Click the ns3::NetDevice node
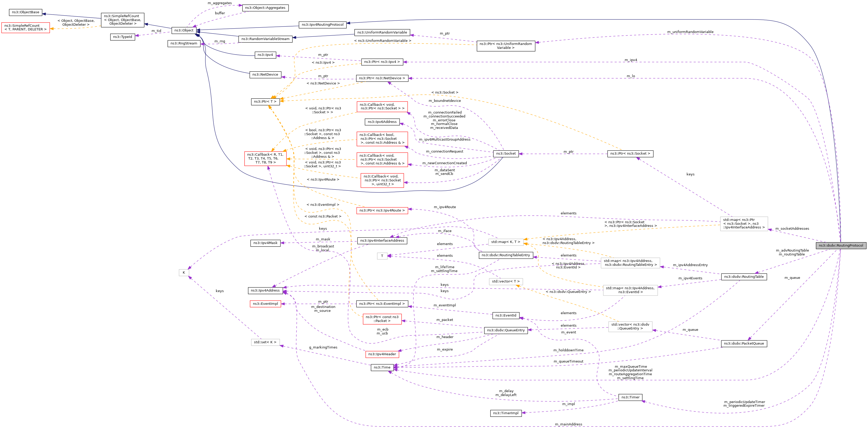 click(x=265, y=74)
